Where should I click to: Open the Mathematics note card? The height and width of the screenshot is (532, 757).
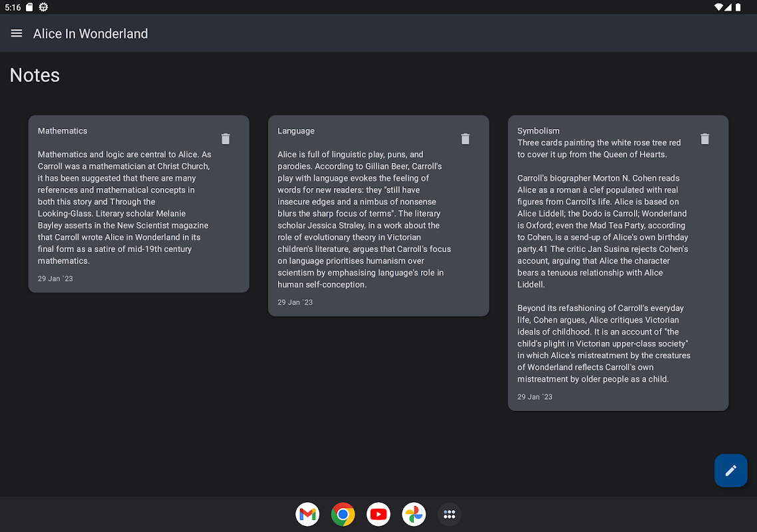pos(124,207)
